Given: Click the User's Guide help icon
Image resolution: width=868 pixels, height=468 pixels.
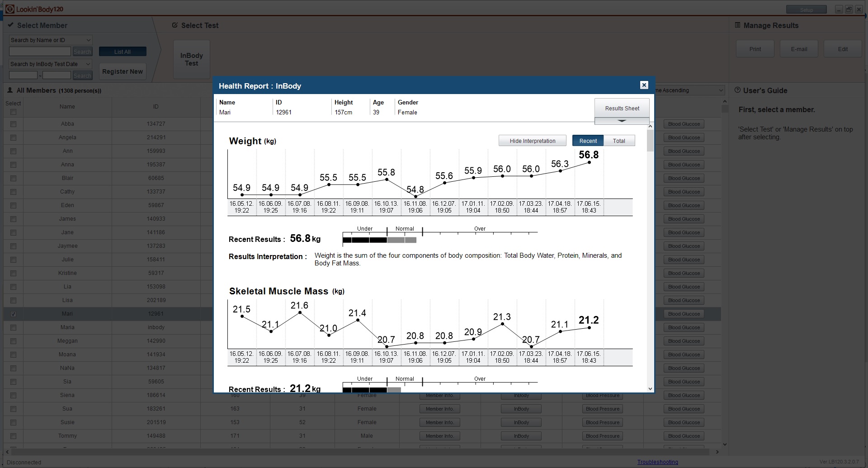Looking at the screenshot, I should (x=737, y=90).
